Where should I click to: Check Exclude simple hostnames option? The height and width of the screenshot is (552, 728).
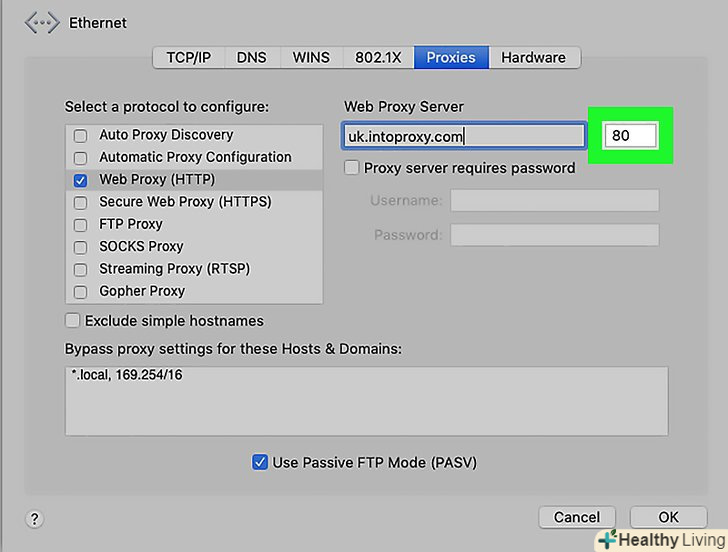pos(73,321)
